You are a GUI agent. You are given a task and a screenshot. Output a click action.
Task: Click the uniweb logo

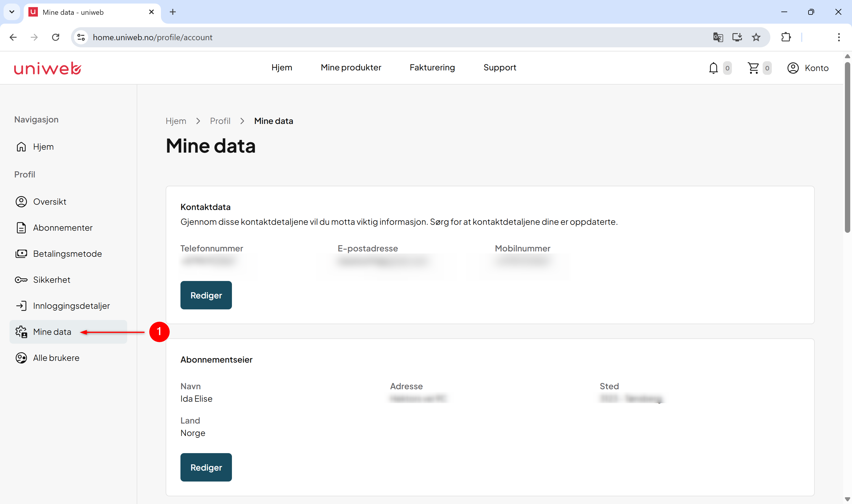point(48,68)
